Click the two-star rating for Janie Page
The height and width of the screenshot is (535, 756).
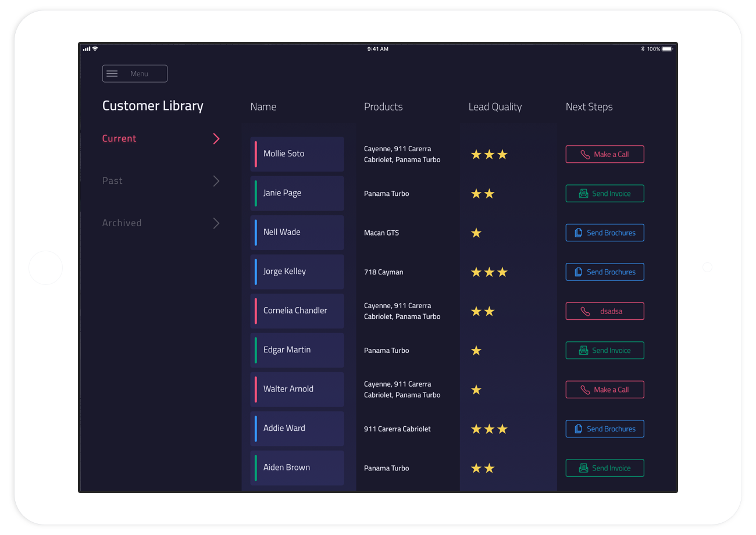tap(483, 194)
